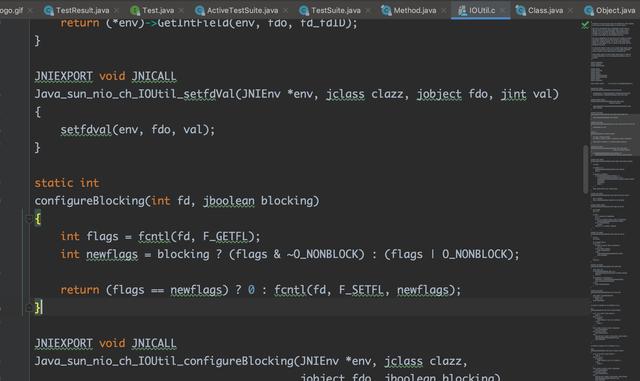This screenshot has width=640, height=381.
Task: Click the green inspection checkmark icon
Action: [x=585, y=25]
